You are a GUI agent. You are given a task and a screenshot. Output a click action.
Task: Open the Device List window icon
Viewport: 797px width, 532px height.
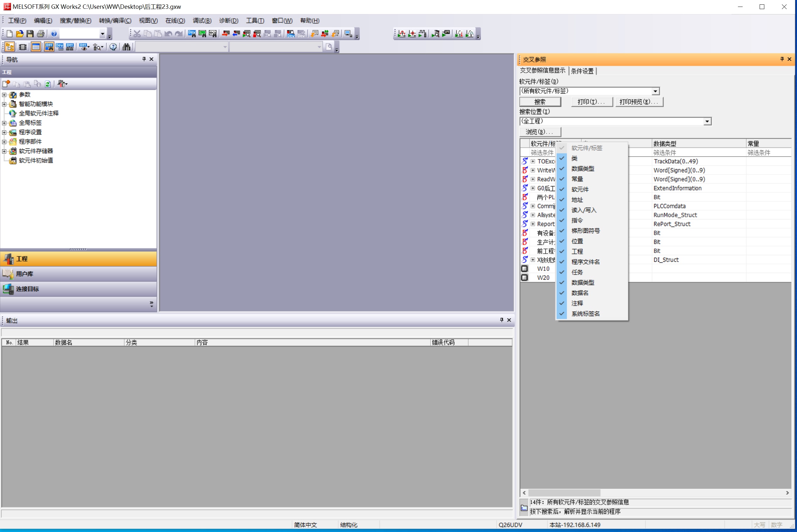point(59,47)
